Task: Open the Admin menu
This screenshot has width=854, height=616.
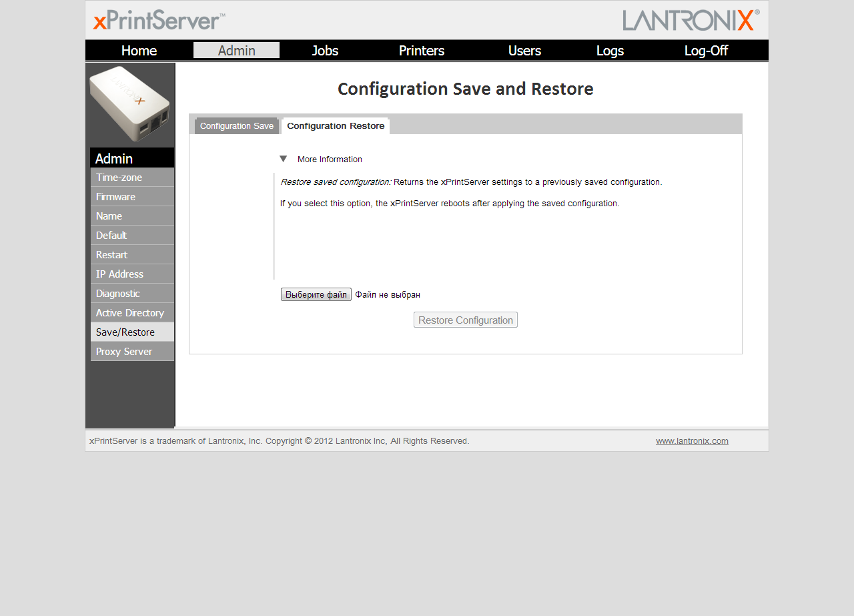Action: [x=236, y=51]
